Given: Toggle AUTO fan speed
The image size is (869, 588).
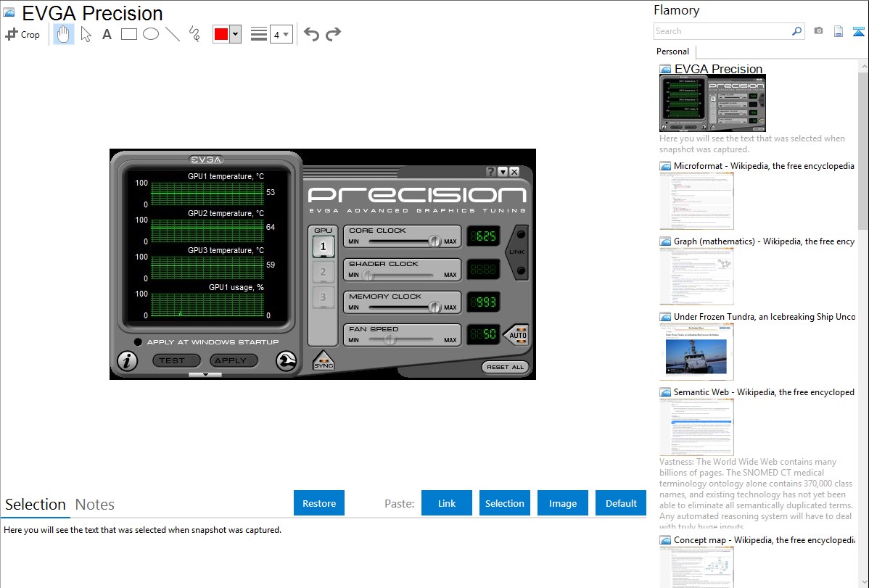Looking at the screenshot, I should click(517, 335).
